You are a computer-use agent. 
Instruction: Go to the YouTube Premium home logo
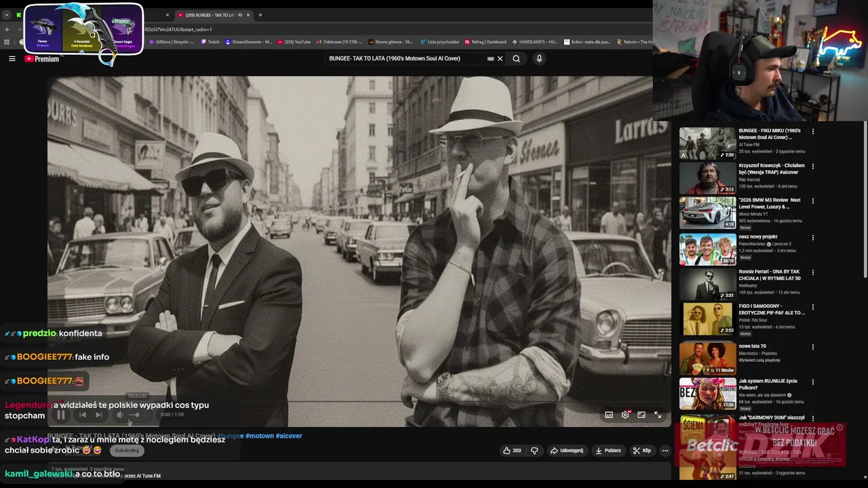coord(42,59)
